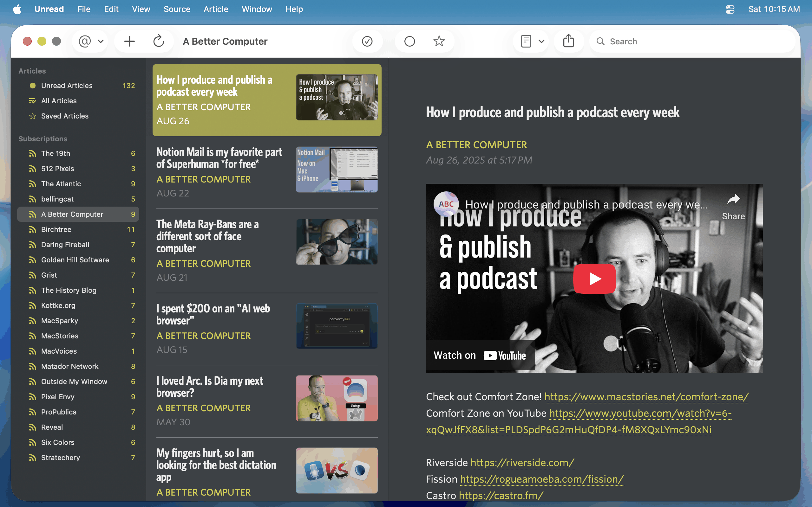Click the star icon beside Saved Articles

pos(33,116)
